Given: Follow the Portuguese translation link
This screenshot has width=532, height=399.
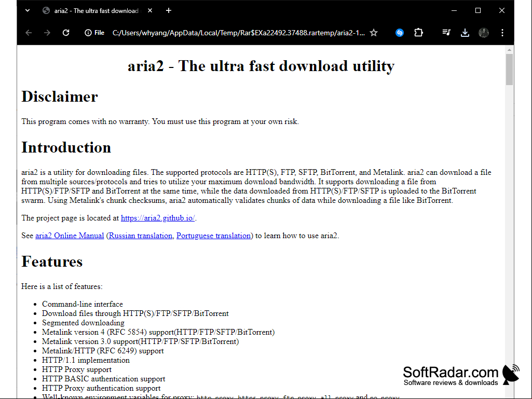Looking at the screenshot, I should tap(213, 236).
